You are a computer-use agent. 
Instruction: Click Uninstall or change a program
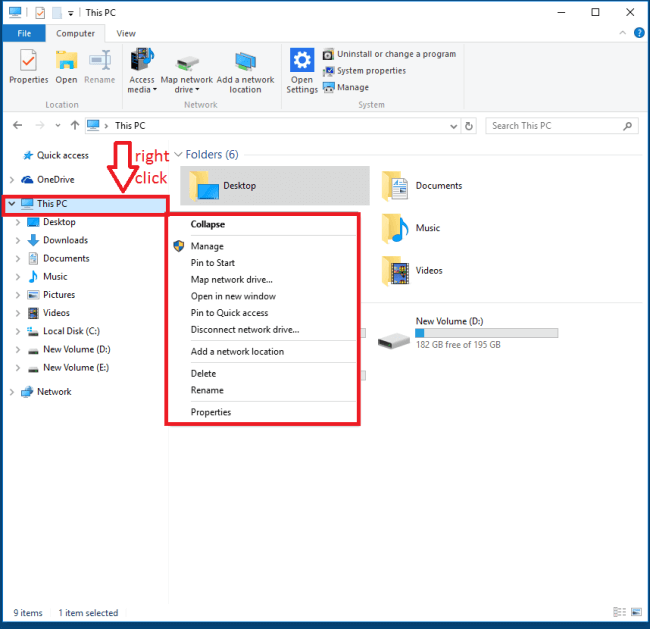[x=390, y=54]
